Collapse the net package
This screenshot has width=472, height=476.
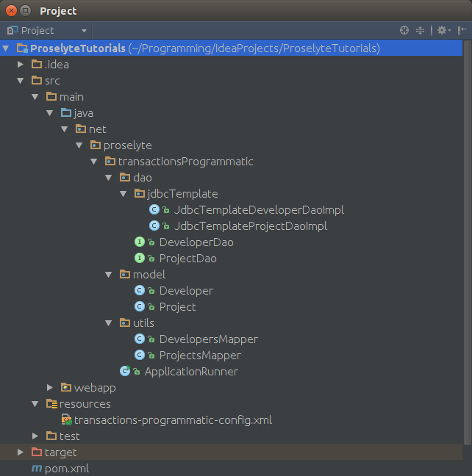[x=65, y=129]
